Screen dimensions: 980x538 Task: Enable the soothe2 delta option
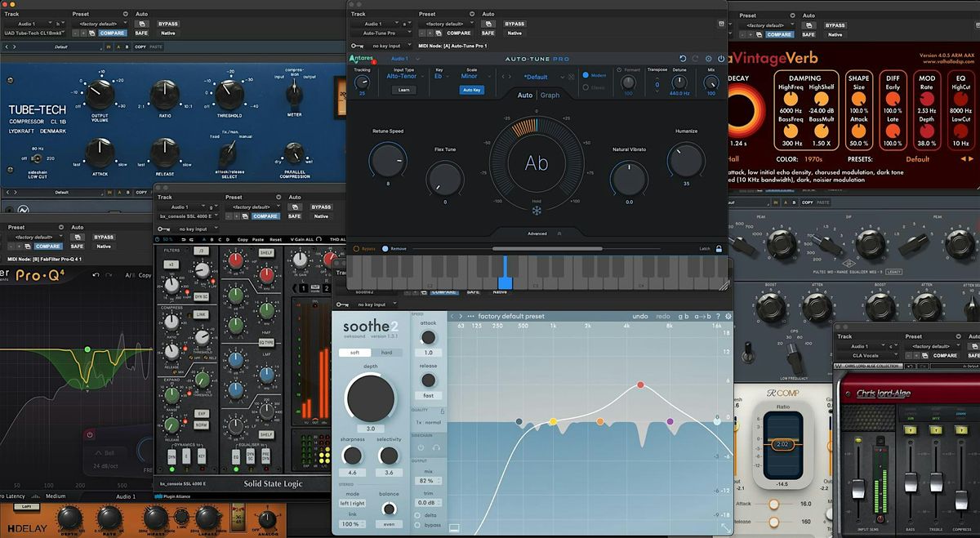pos(419,514)
